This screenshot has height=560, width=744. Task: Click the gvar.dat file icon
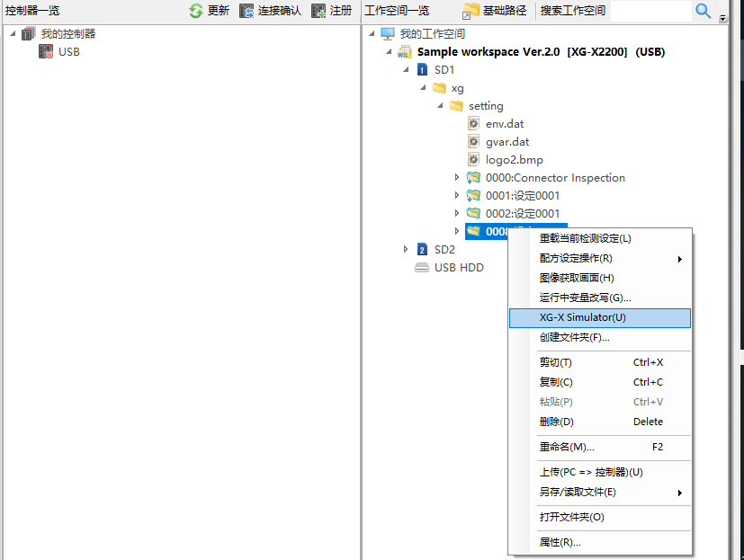tap(473, 142)
